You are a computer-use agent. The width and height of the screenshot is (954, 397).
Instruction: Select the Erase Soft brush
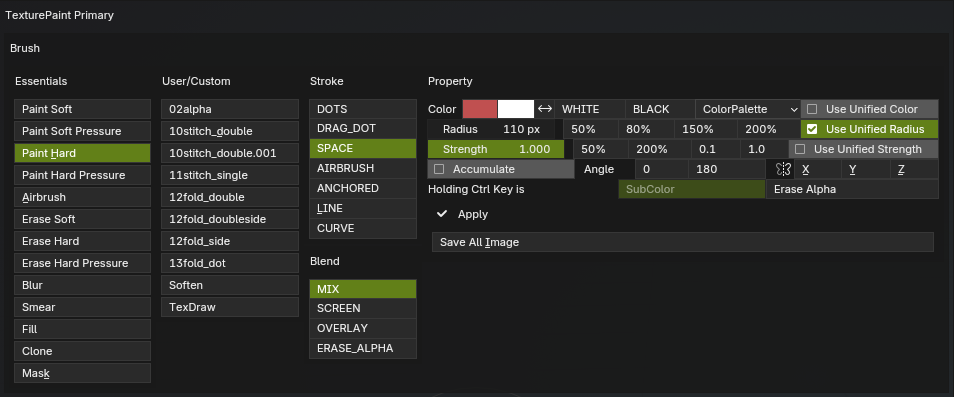83,219
